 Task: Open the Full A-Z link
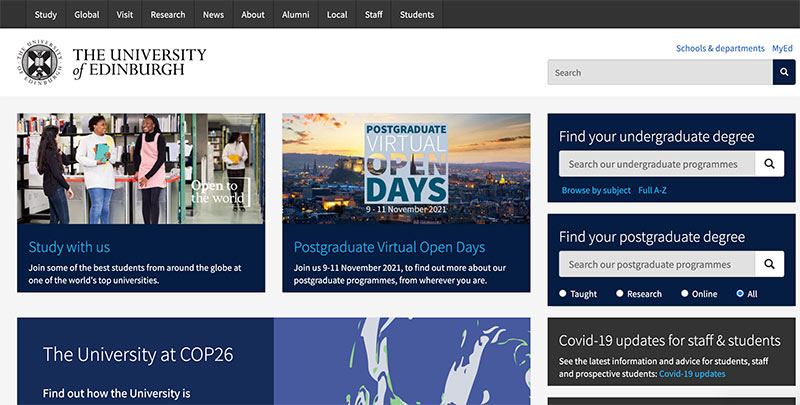(x=652, y=190)
